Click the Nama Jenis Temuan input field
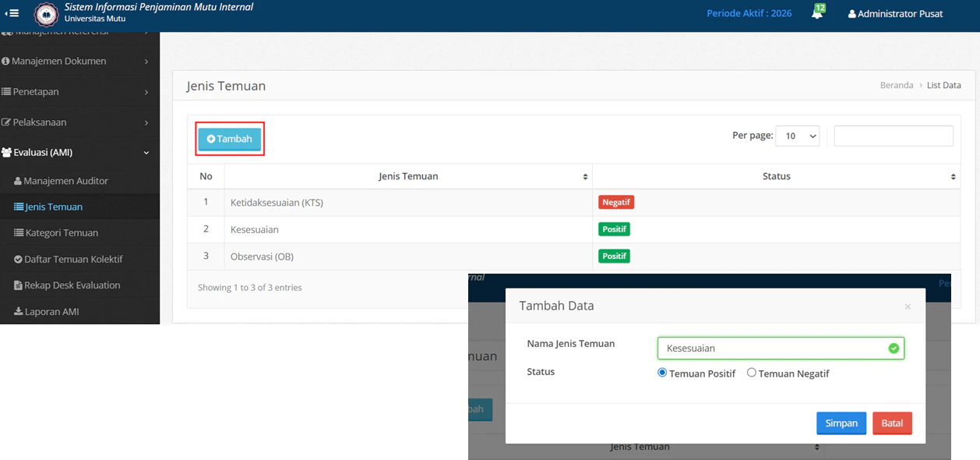Image resolution: width=980 pixels, height=460 pixels. [781, 348]
